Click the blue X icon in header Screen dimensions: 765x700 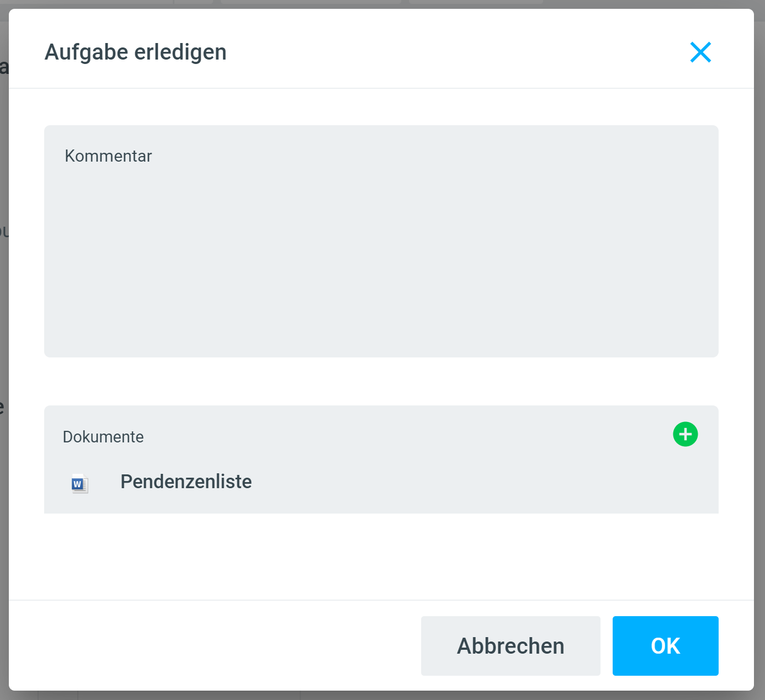700,52
